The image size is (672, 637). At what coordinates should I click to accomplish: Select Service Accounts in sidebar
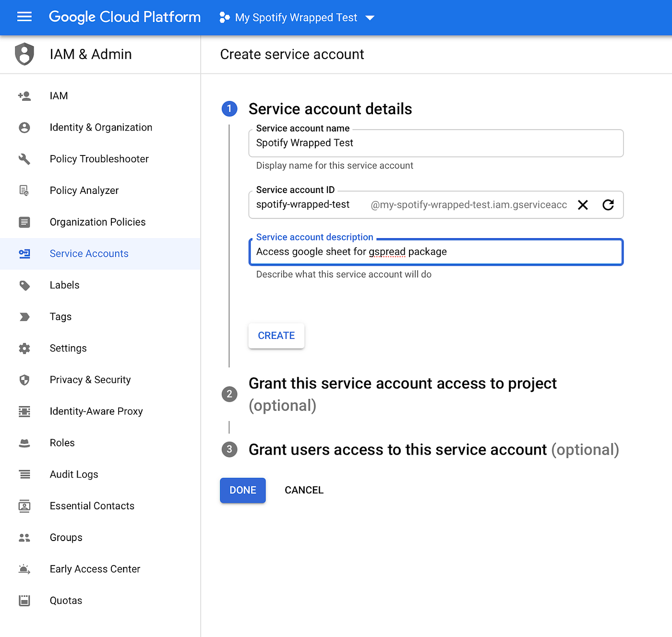click(x=100, y=253)
